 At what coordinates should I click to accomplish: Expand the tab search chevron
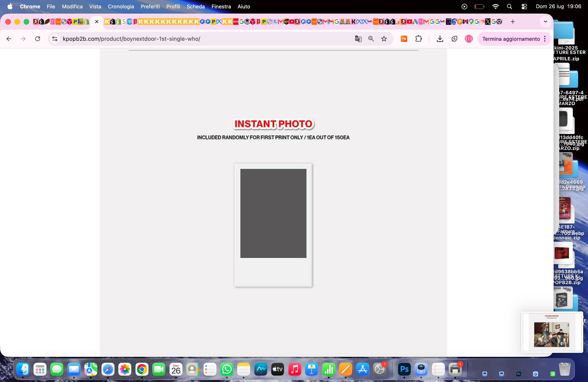546,22
